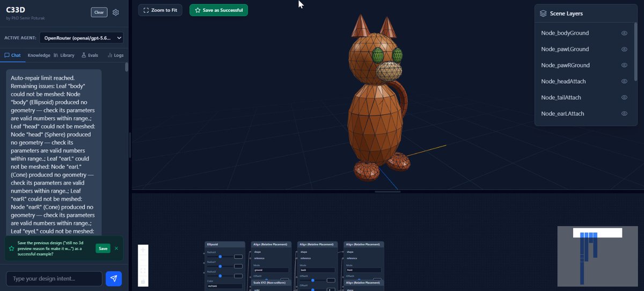Click the Scene Layers stack icon
The height and width of the screenshot is (291, 644).
(543, 13)
